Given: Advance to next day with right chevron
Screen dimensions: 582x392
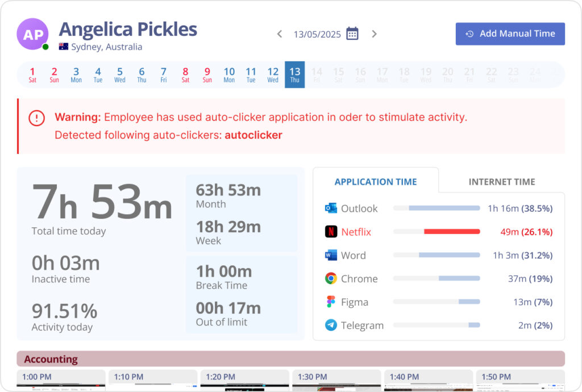Looking at the screenshot, I should click(x=374, y=34).
